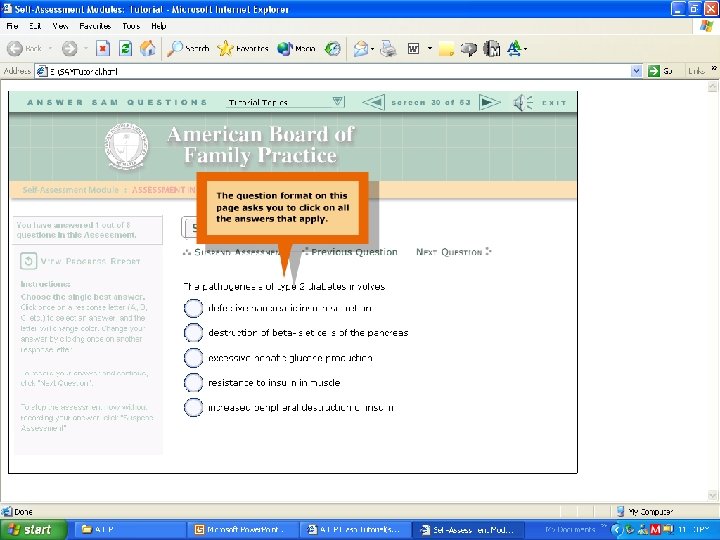Refresh the page with the green arrows icon
This screenshot has height=540, width=720.
pos(125,48)
